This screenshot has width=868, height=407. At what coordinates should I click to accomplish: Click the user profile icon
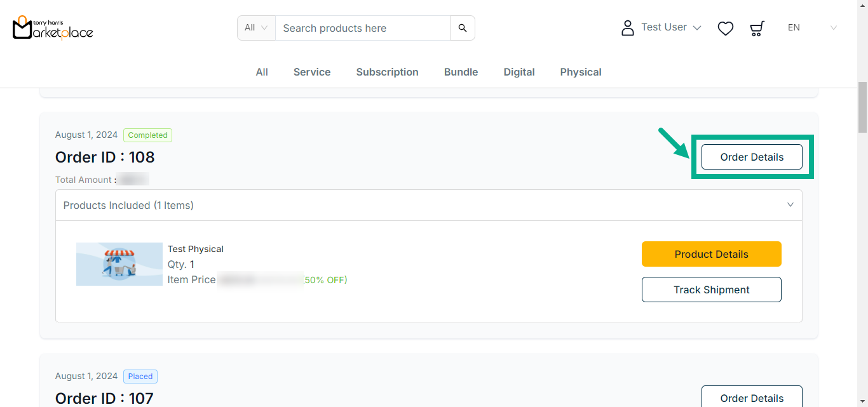tap(628, 28)
